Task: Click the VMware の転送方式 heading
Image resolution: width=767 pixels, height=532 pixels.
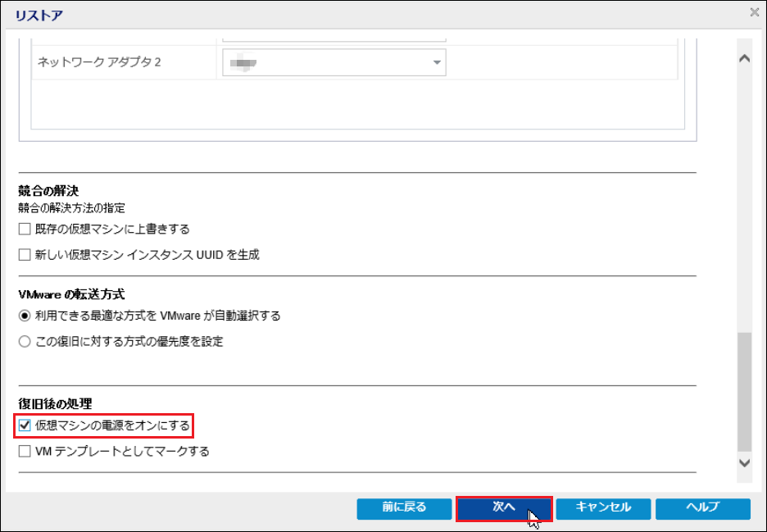Action: pos(71,294)
